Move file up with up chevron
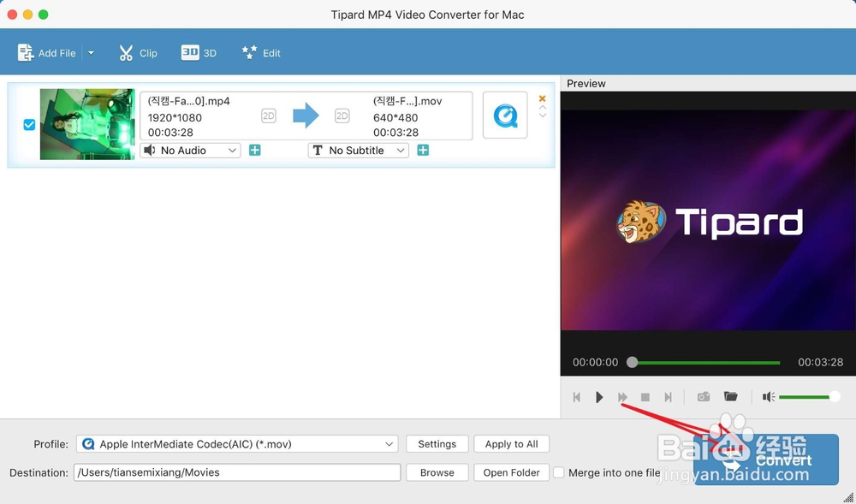The image size is (856, 504). coord(542,108)
